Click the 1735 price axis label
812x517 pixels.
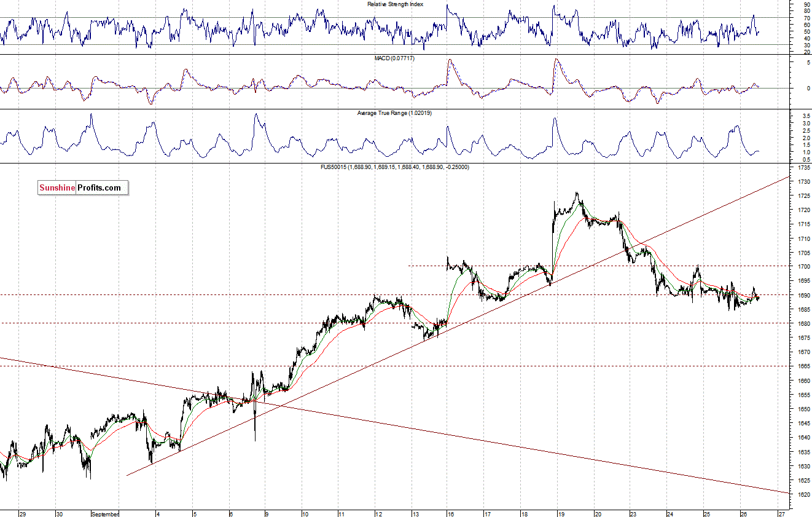click(804, 167)
